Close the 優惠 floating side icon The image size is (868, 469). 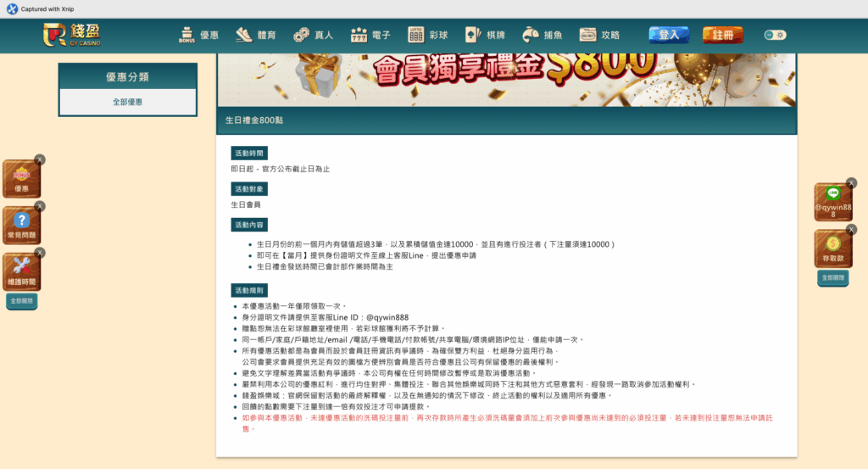coord(40,160)
